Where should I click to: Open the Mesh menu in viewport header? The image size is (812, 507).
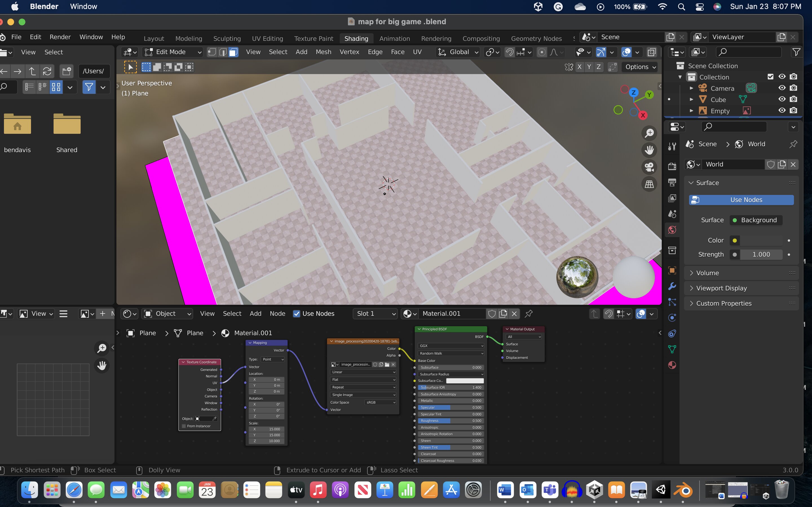[x=323, y=52]
